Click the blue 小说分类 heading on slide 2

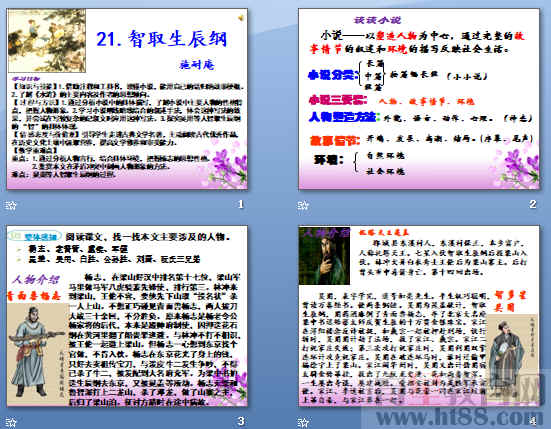tap(333, 75)
